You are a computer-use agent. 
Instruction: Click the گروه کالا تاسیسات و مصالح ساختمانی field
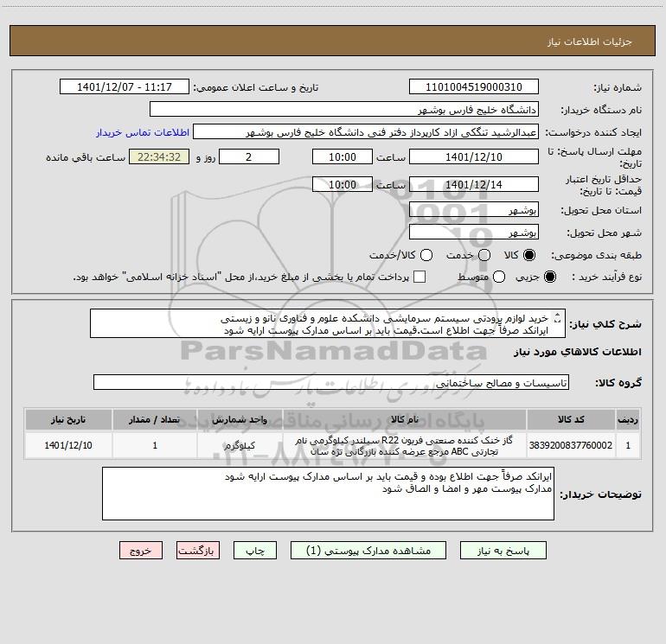tap(331, 382)
